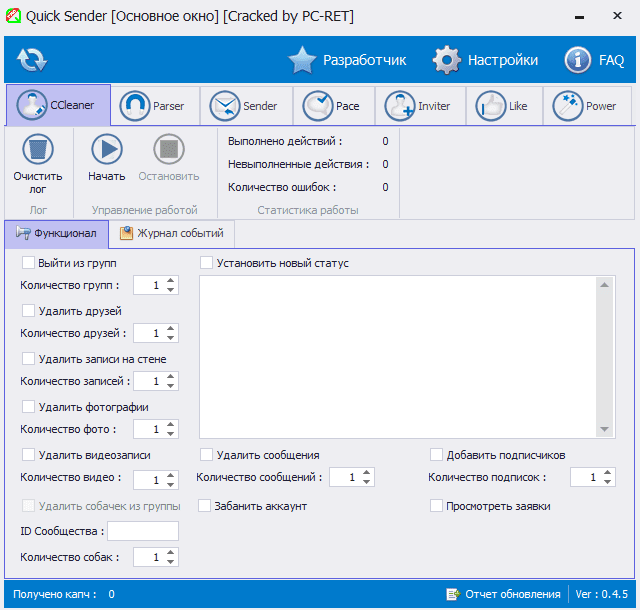Viewport: 640px width, 610px height.
Task: Enable Удалить фотографии checkbox
Action: point(28,407)
